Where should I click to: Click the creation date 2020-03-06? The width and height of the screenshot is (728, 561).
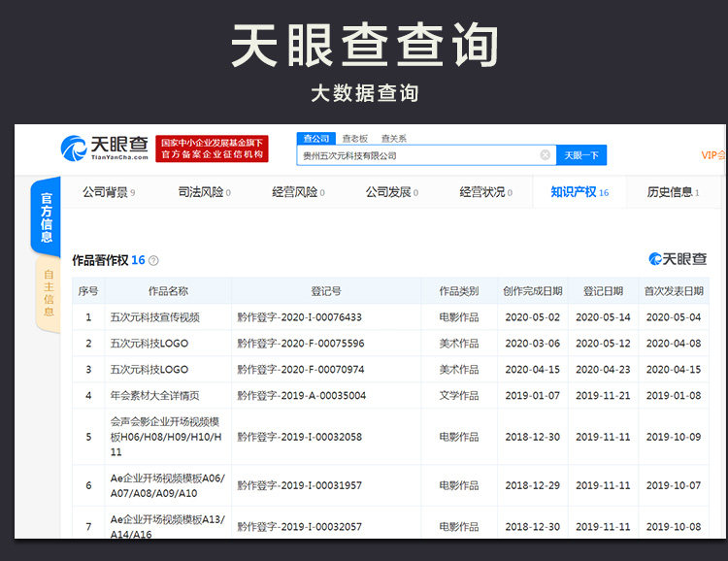tap(533, 344)
